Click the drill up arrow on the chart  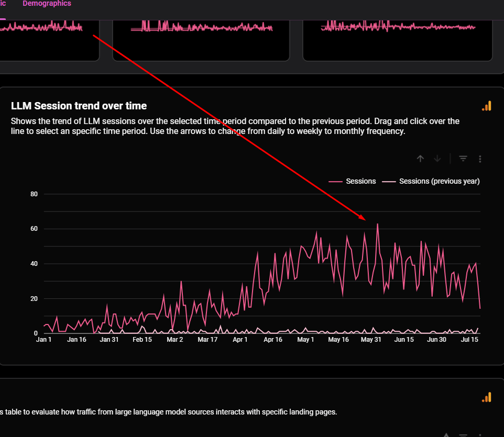[x=420, y=159]
